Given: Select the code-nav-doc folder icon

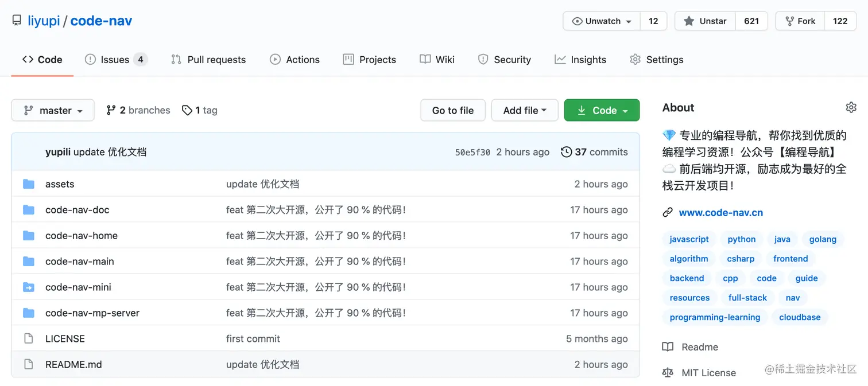Looking at the screenshot, I should coord(28,210).
